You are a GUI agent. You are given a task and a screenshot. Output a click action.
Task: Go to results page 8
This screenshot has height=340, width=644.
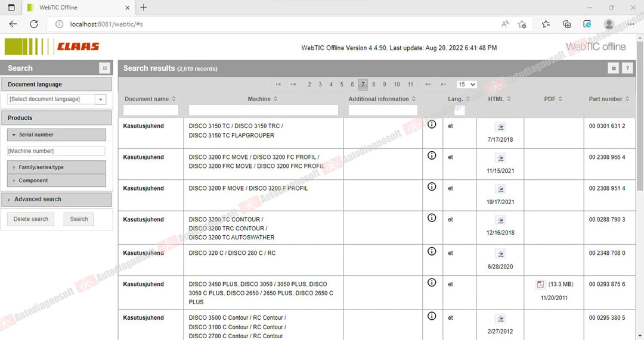click(374, 85)
